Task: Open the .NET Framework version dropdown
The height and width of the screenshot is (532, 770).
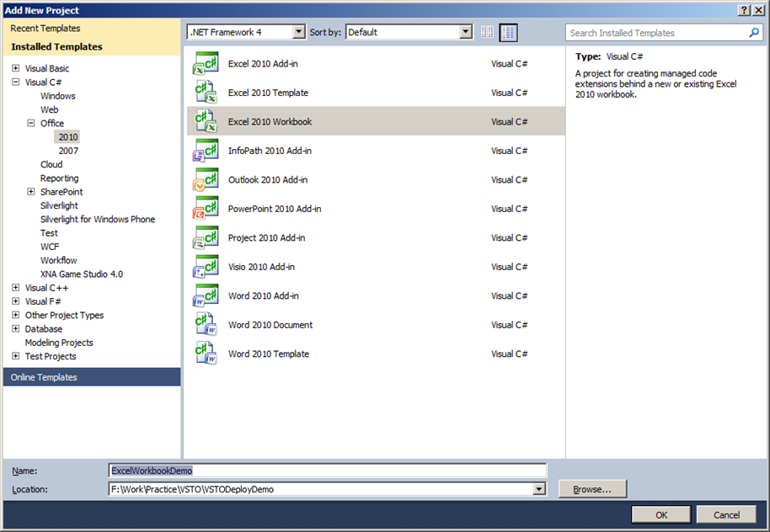Action: [x=298, y=32]
